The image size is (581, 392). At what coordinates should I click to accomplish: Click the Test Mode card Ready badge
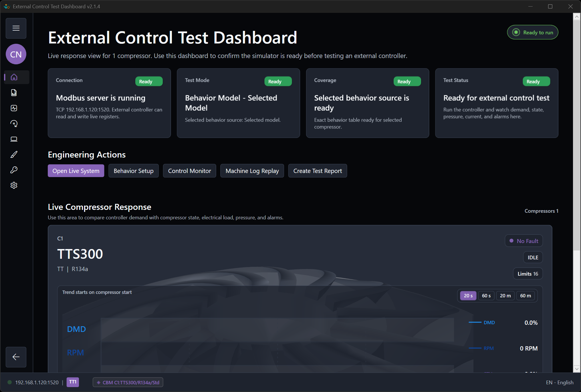[278, 81]
